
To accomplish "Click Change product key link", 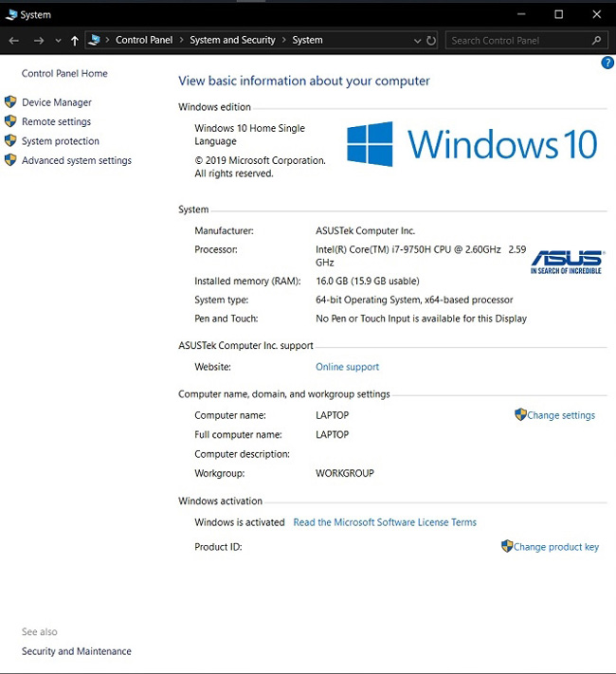I will tap(555, 547).
